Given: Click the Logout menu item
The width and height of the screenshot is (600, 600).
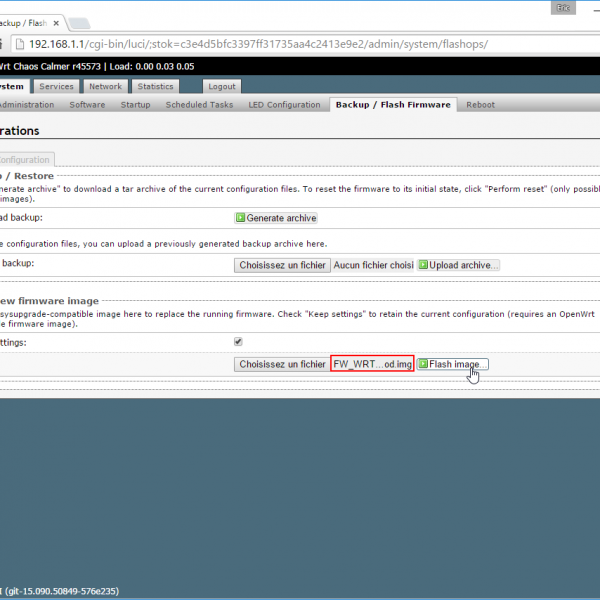Looking at the screenshot, I should click(x=222, y=87).
